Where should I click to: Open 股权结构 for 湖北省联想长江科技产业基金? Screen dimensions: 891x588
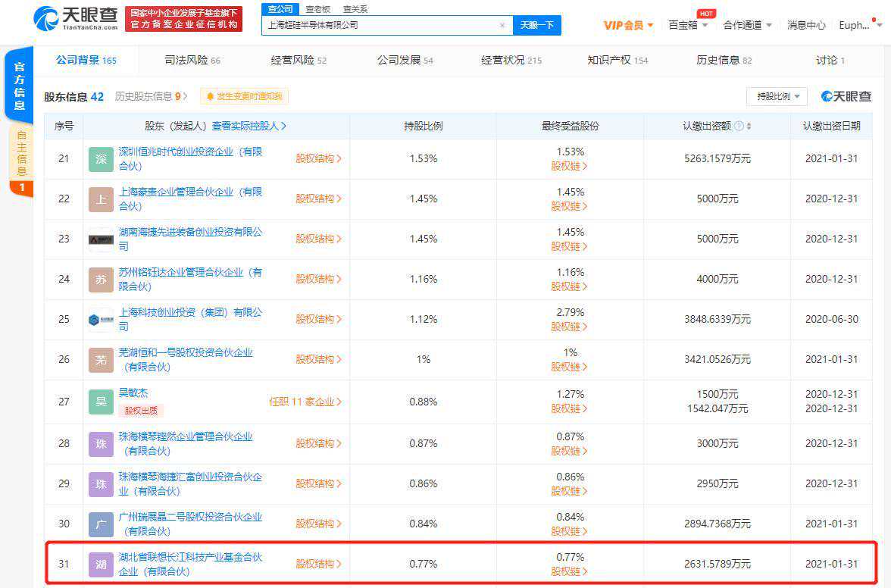(x=318, y=564)
